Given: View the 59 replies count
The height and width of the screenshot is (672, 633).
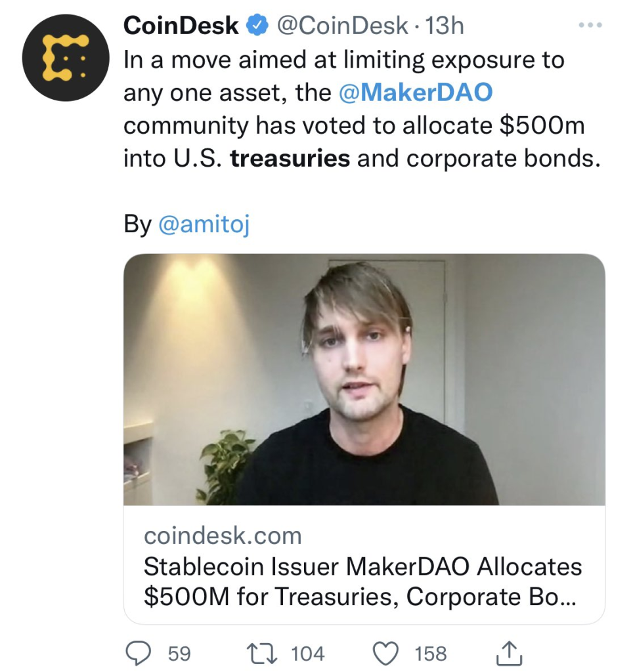Looking at the screenshot, I should pyautogui.click(x=179, y=654).
